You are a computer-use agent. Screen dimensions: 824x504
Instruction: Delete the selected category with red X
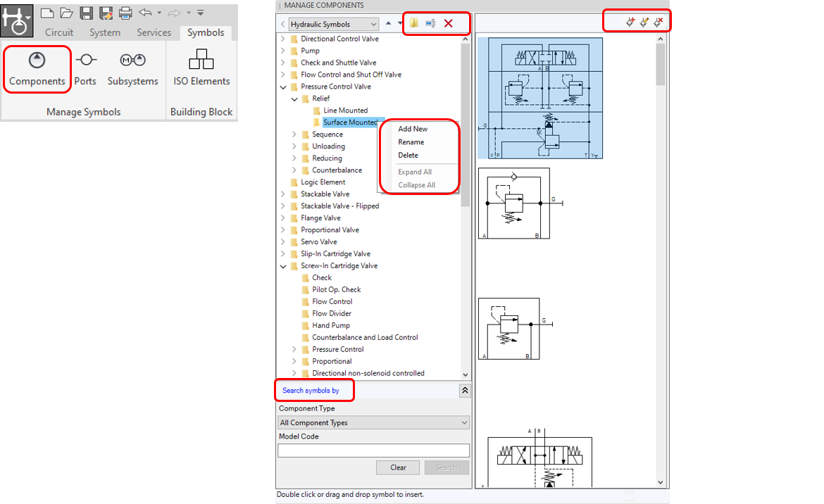[x=450, y=23]
